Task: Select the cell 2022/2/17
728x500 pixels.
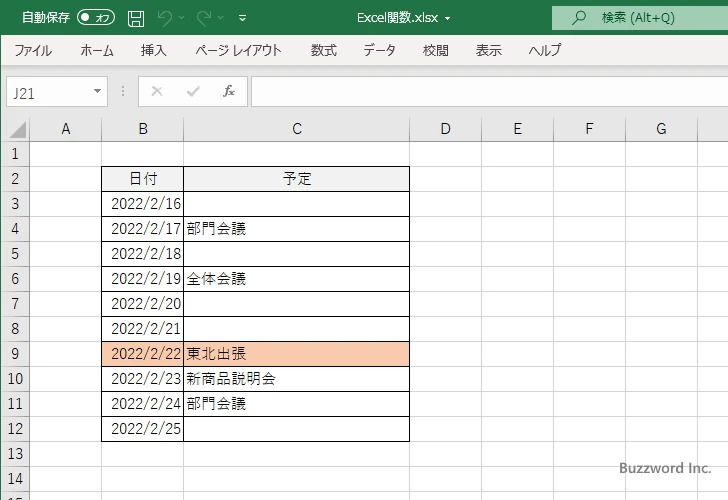Action: 143,229
